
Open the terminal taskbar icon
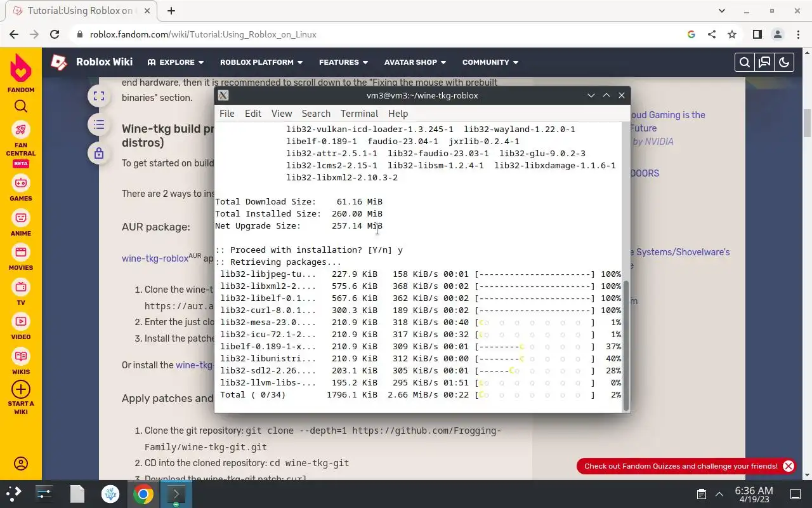click(x=176, y=494)
